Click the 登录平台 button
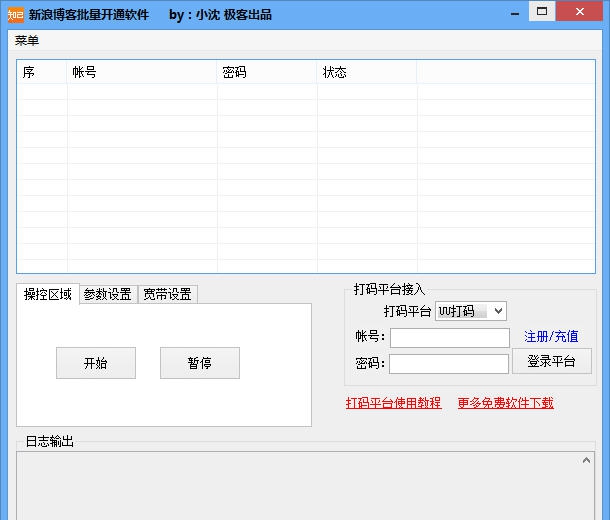 point(551,361)
